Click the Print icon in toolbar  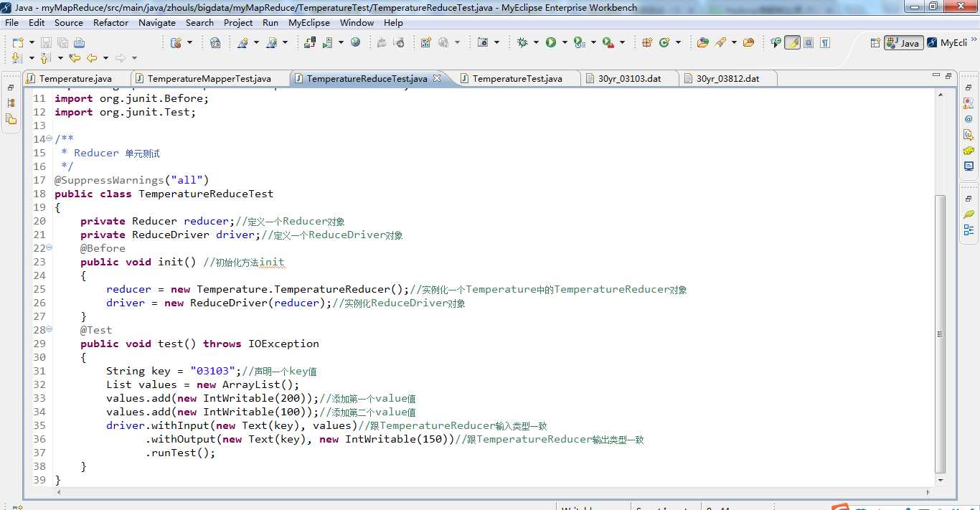pyautogui.click(x=78, y=42)
